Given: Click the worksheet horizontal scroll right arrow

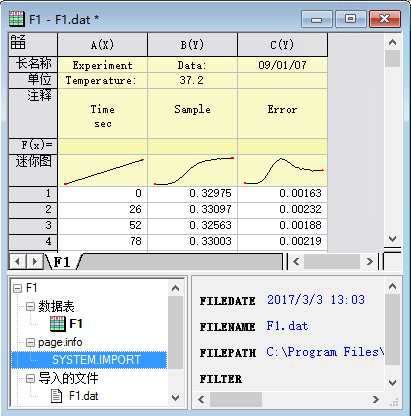Looking at the screenshot, I should pyautogui.click(x=370, y=262).
